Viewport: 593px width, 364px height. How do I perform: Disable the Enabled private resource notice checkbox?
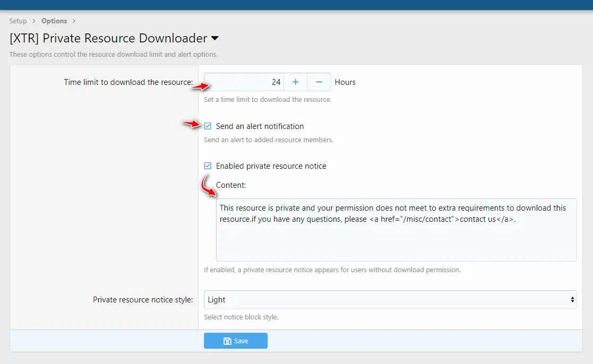pos(208,166)
